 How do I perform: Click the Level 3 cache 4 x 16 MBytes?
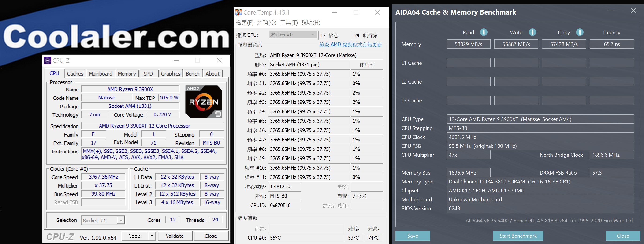177,202
